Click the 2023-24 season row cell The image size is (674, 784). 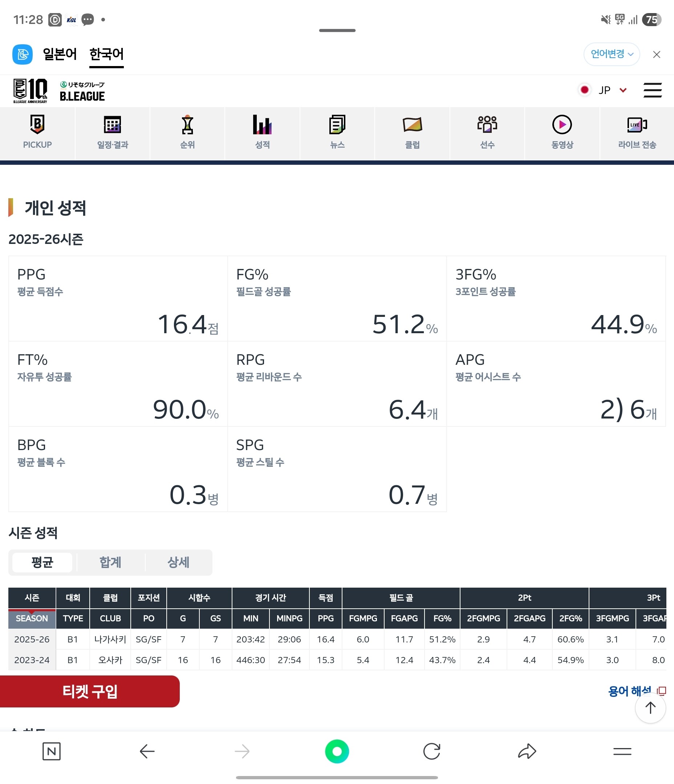tap(32, 660)
